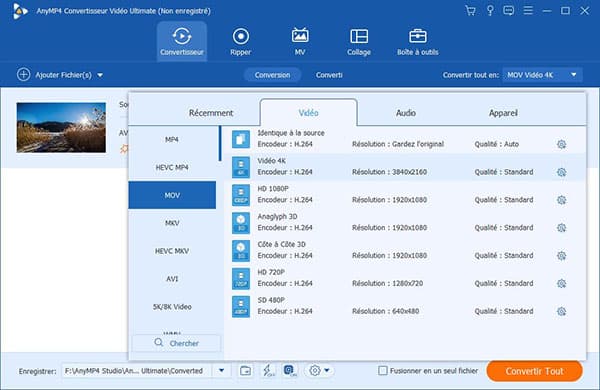Switch to the Vidéo tab
600x390 pixels.
pyautogui.click(x=308, y=113)
